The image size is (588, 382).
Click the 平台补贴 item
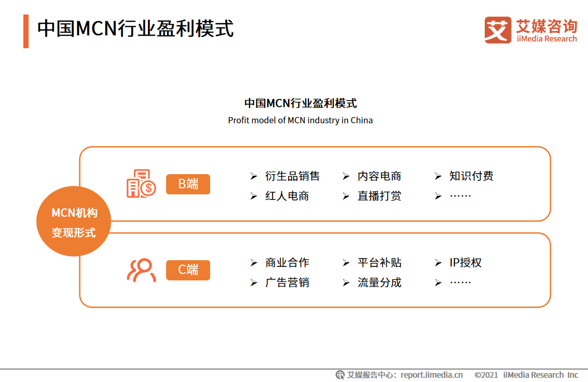tap(379, 263)
